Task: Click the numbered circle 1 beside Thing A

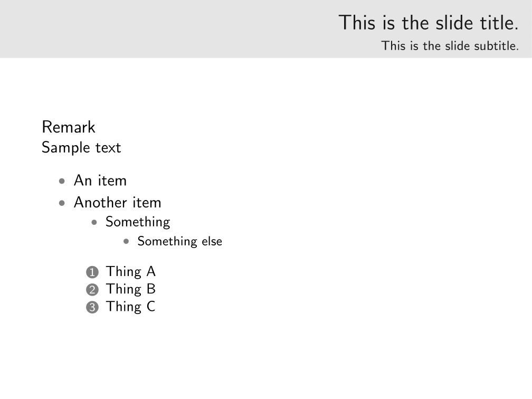Action: tap(92, 272)
